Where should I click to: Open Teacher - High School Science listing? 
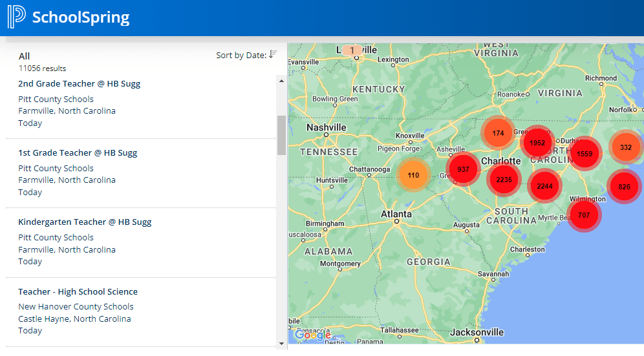point(78,292)
